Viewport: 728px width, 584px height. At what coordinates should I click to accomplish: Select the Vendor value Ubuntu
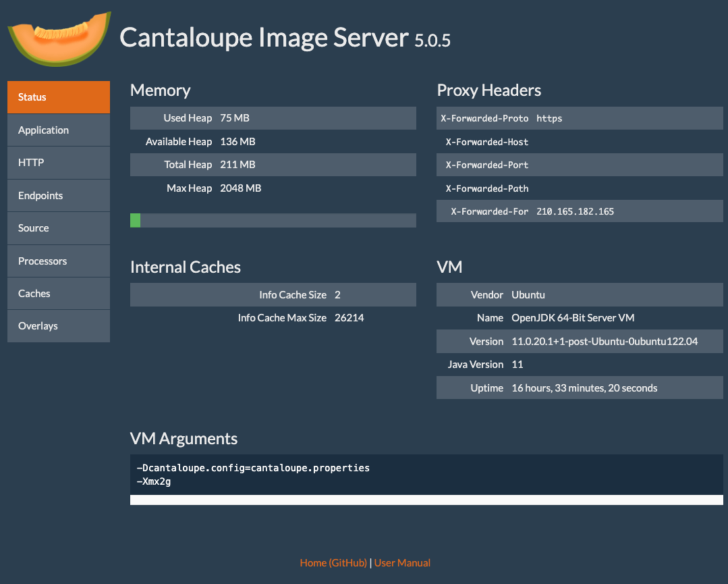[528, 295]
